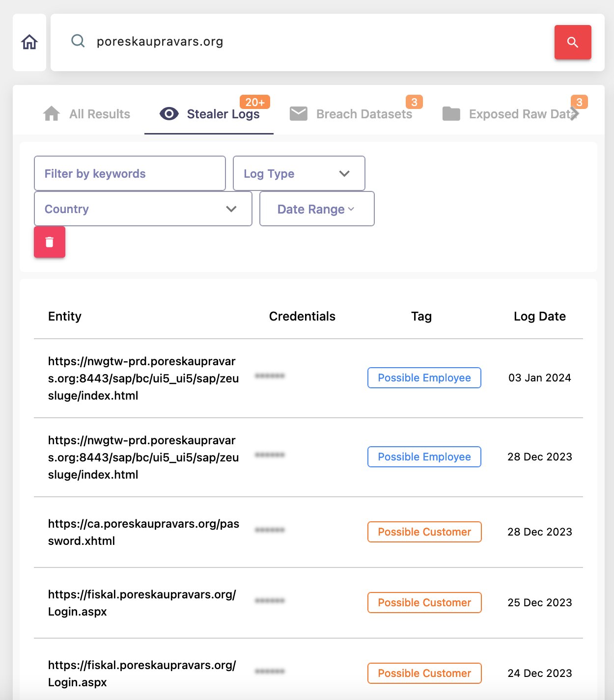Focus the Filter by keywords field
The height and width of the screenshot is (700, 614).
[130, 173]
